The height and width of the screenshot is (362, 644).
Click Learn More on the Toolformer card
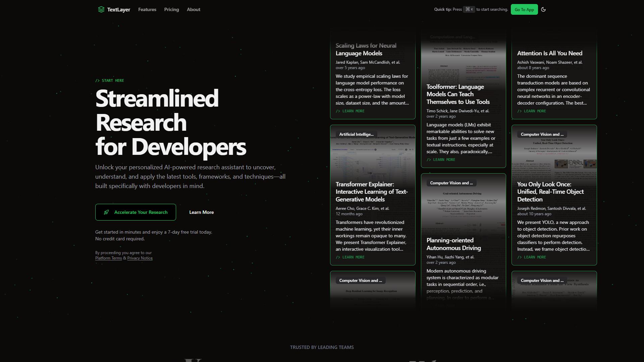point(441,160)
